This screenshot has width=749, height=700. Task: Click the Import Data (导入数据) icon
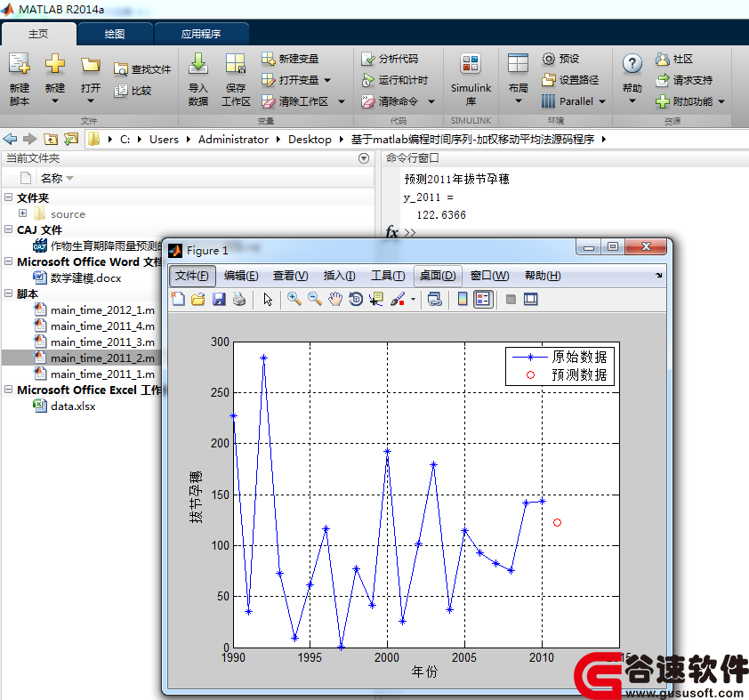(198, 63)
